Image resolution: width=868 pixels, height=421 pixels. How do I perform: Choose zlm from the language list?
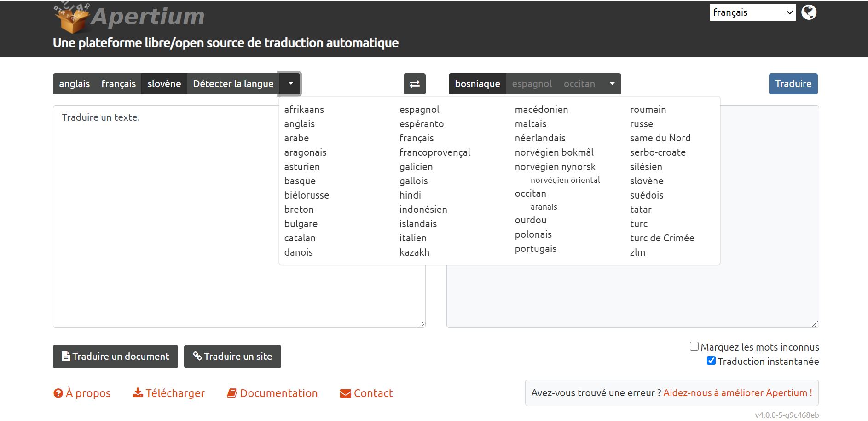pos(637,252)
